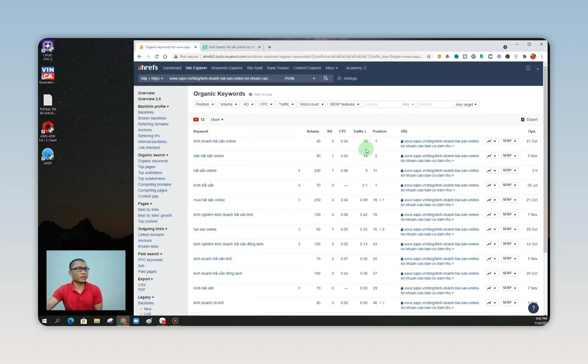Open the browser extensions puzzle icon
Viewport: 588px width, 364px height.
(524, 56)
